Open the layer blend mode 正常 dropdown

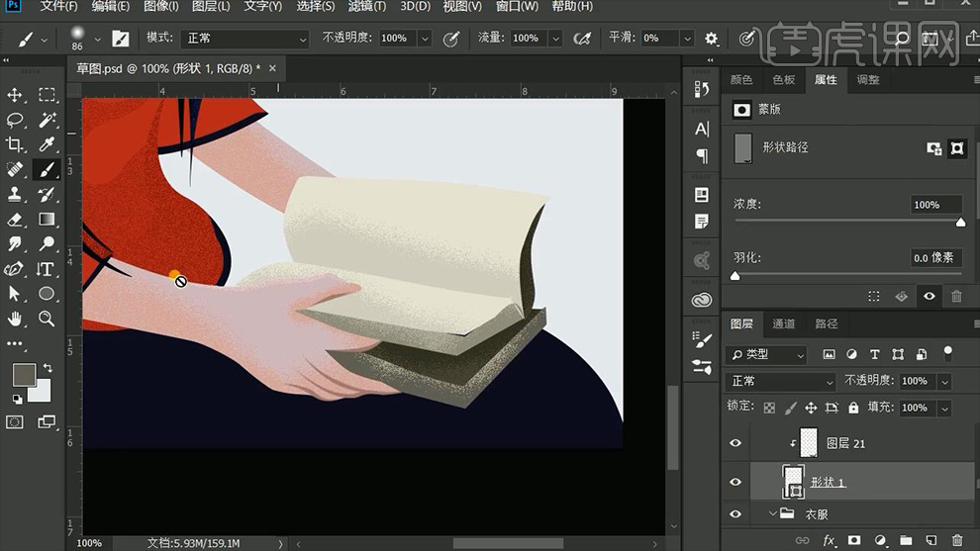pyautogui.click(x=781, y=381)
